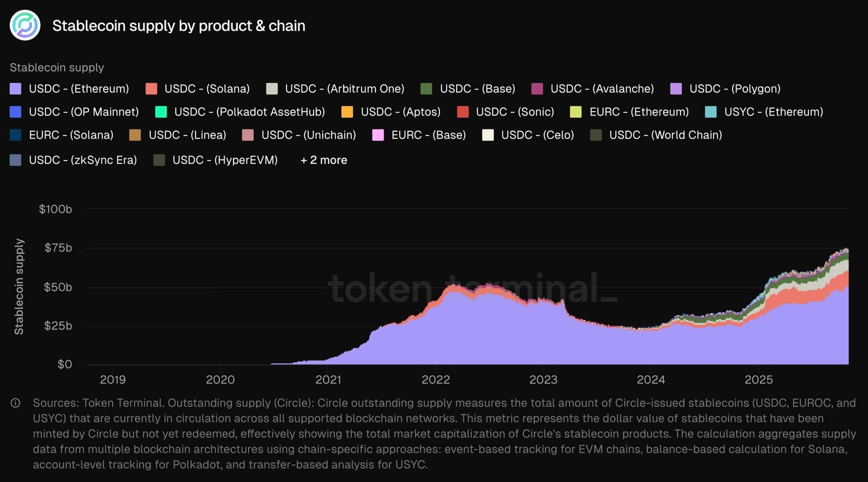The width and height of the screenshot is (868, 482).
Task: Click USDC - (Base) green color swatch
Action: [426, 88]
